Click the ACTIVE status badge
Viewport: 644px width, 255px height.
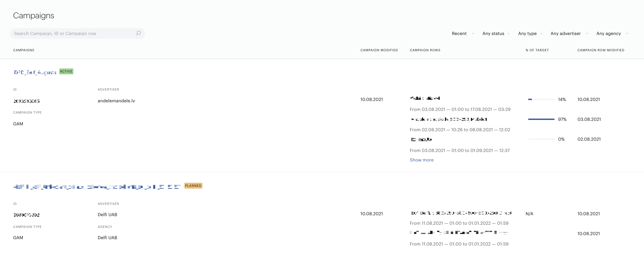tap(66, 72)
